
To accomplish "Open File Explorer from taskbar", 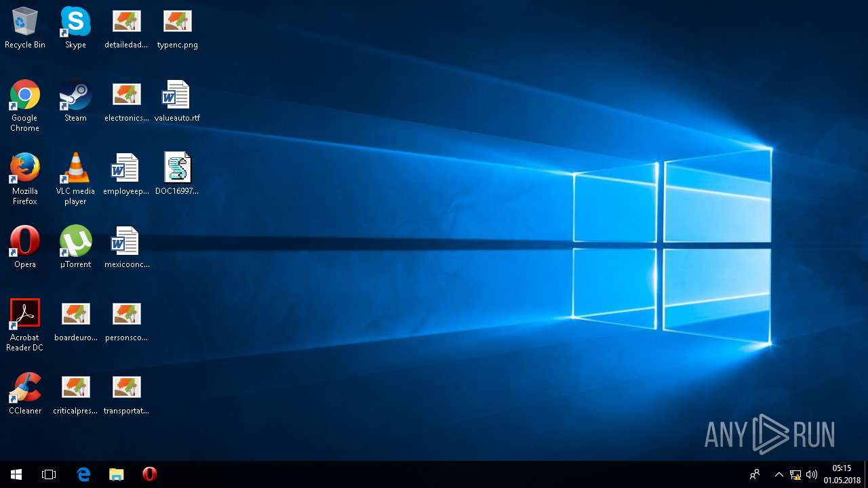I will click(117, 474).
